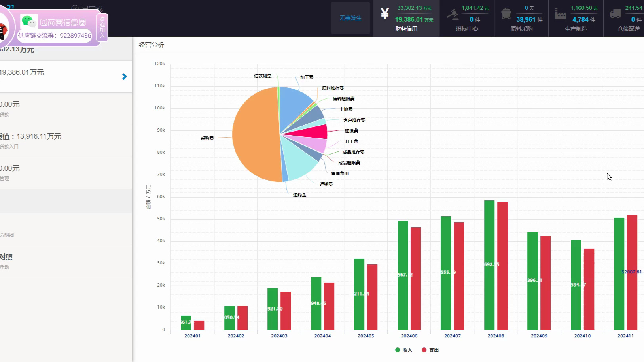
Task: Click the 仓储配送 truck icon
Action: tap(615, 14)
